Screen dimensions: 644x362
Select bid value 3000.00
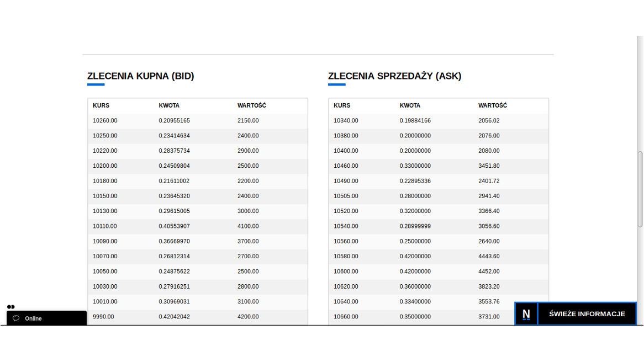[248, 211]
